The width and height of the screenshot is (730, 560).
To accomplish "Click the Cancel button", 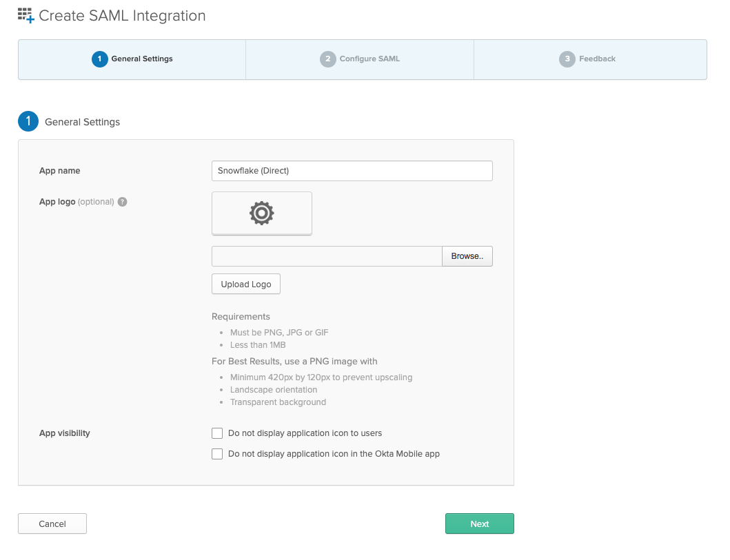I will click(52, 523).
